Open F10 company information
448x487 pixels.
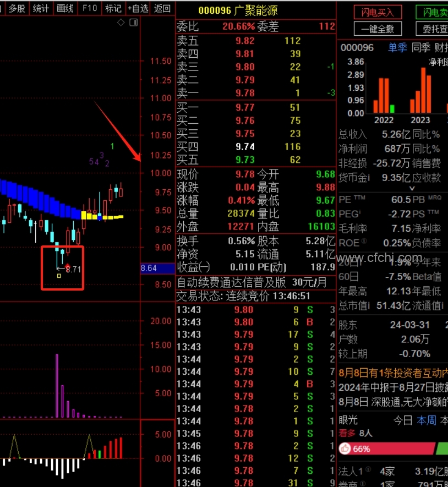click(x=90, y=8)
